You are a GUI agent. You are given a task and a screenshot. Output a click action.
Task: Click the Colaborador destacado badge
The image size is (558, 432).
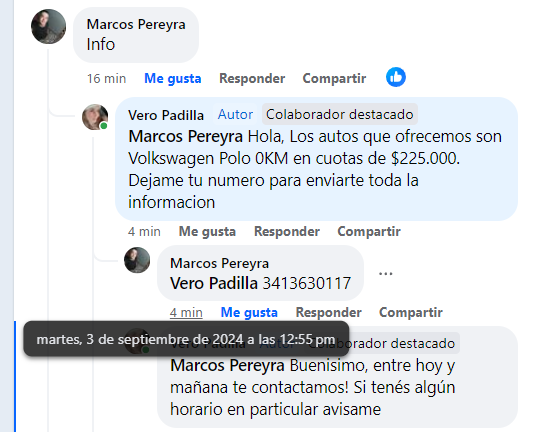tap(340, 114)
